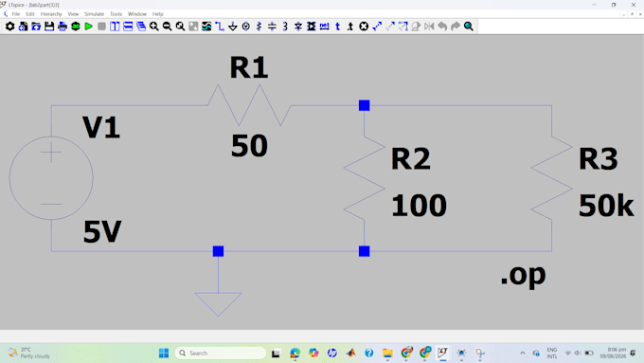Click the grey Halt simulation icon
644x363 pixels.
(x=102, y=27)
